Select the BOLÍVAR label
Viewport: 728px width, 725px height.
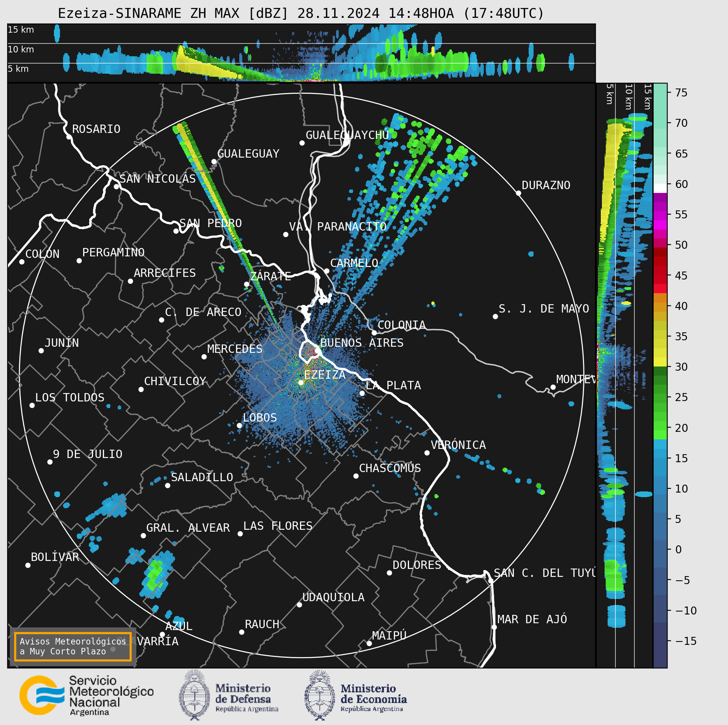click(x=55, y=557)
